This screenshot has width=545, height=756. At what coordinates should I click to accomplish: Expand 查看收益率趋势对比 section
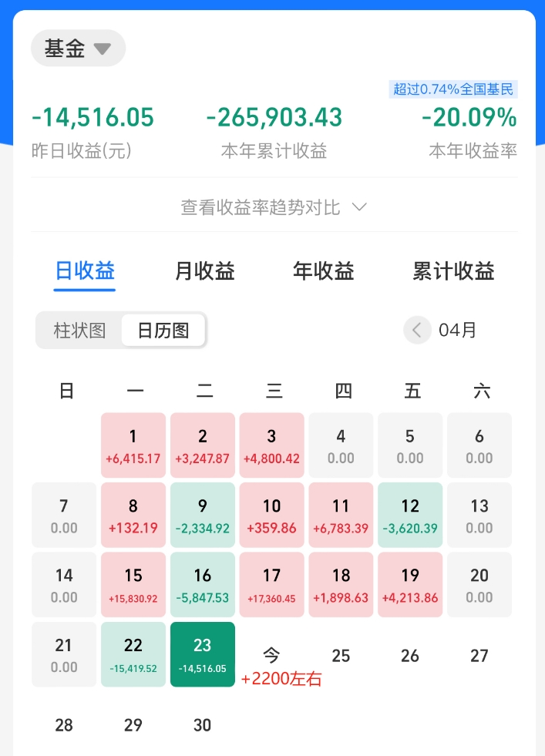click(x=274, y=208)
